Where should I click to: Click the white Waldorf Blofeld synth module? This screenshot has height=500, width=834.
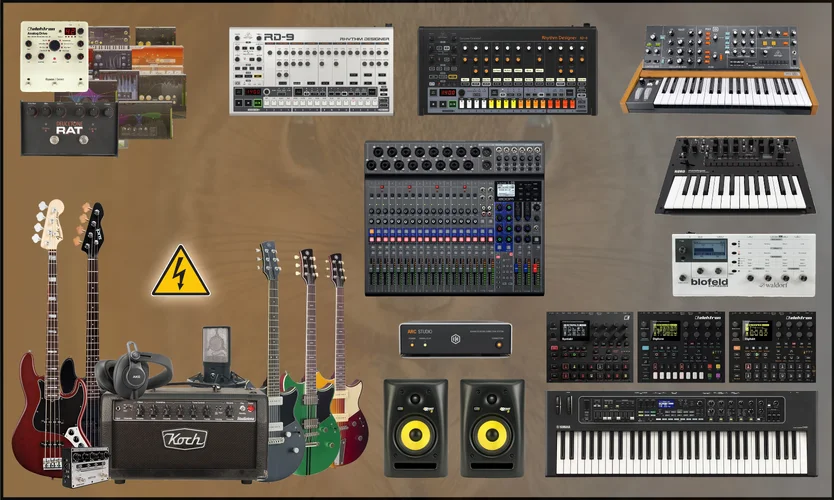coord(744,264)
